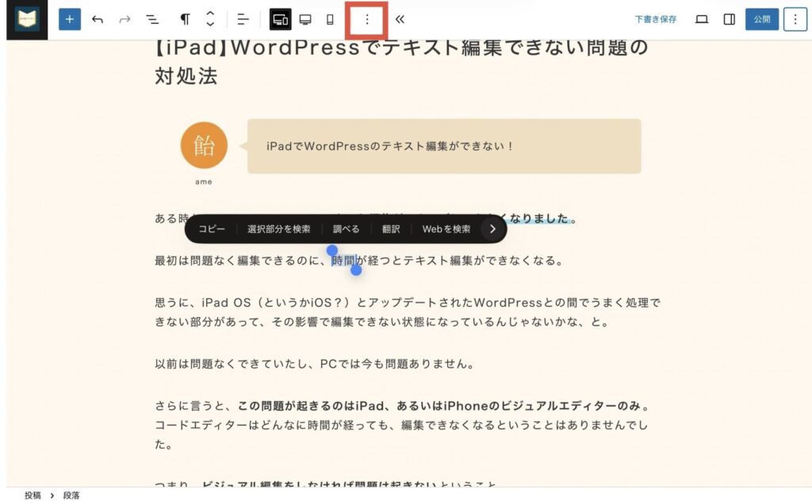
Task: Open block options in the red-boxed menu
Action: (366, 20)
